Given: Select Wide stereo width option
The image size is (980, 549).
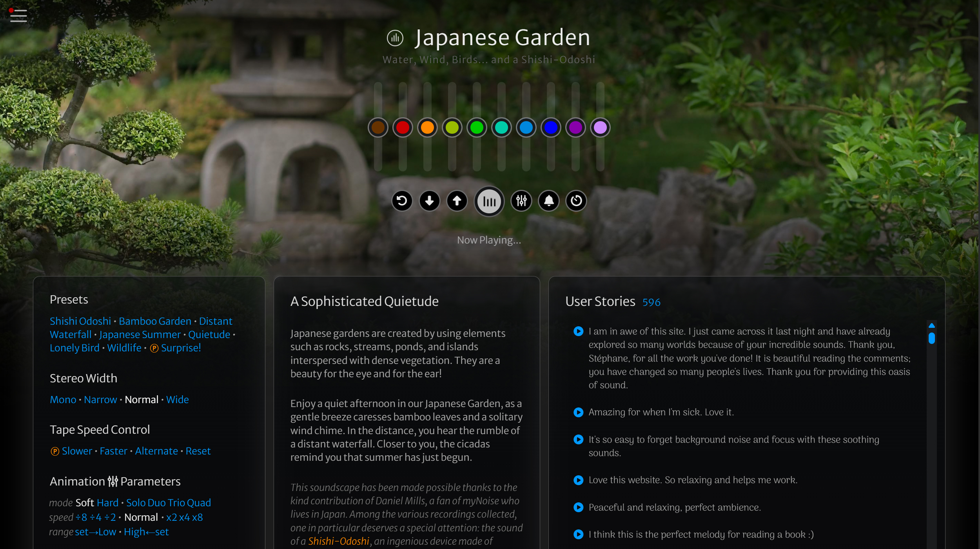Looking at the screenshot, I should (x=177, y=400).
